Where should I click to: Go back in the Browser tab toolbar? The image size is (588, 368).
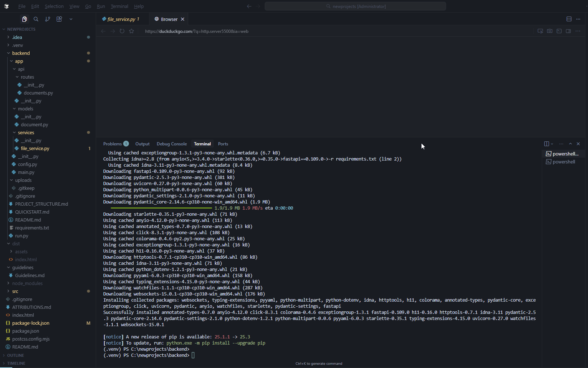(x=103, y=31)
